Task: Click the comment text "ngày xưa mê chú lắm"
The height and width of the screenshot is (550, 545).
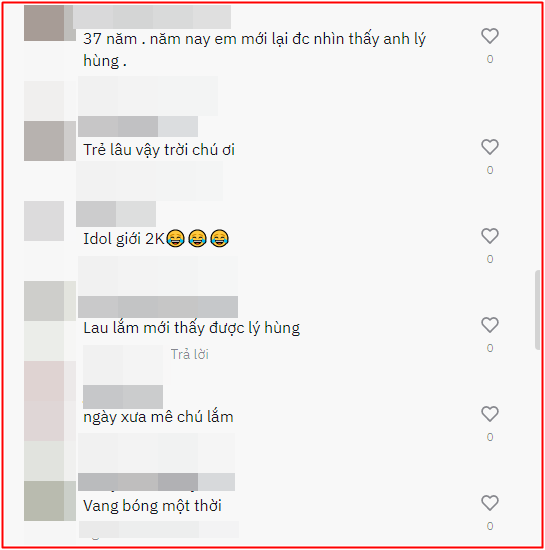Action: (158, 417)
